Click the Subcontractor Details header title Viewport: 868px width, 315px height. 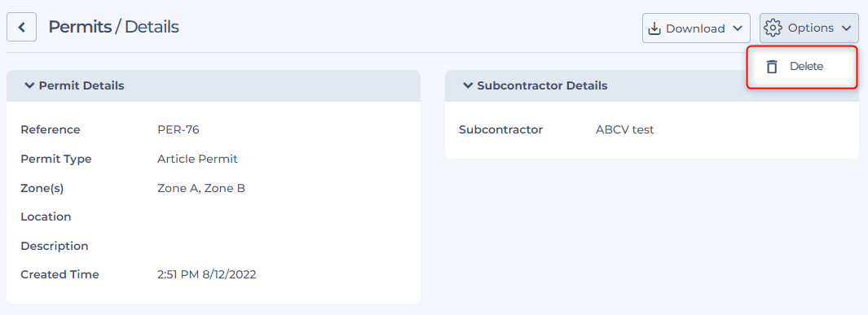click(542, 85)
